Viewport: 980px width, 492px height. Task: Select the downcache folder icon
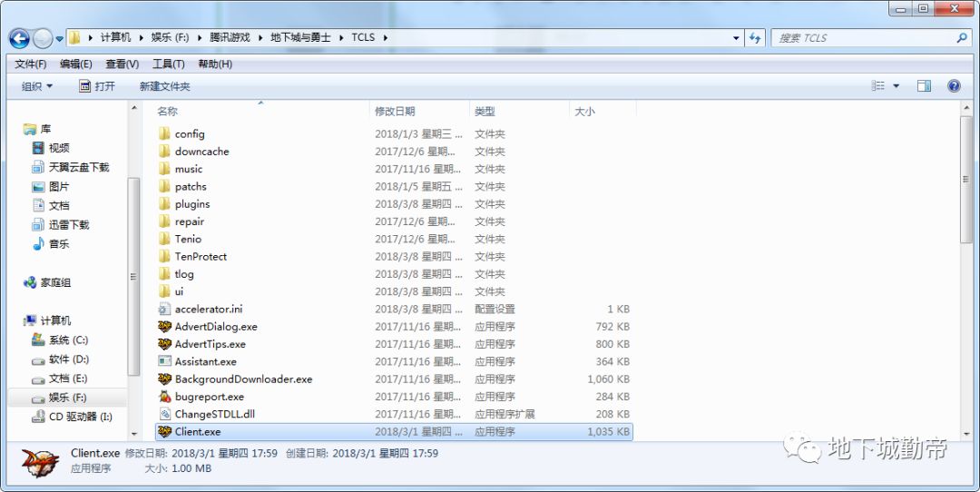click(x=164, y=151)
